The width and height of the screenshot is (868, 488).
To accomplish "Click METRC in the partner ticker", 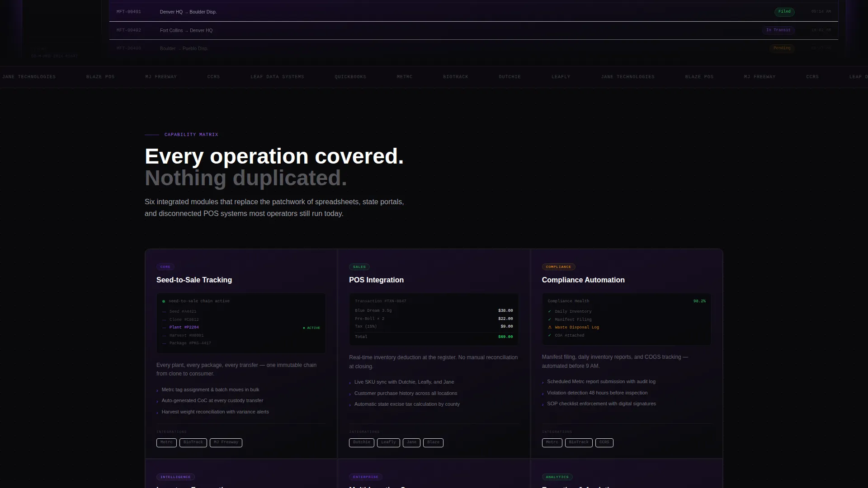I will (405, 77).
